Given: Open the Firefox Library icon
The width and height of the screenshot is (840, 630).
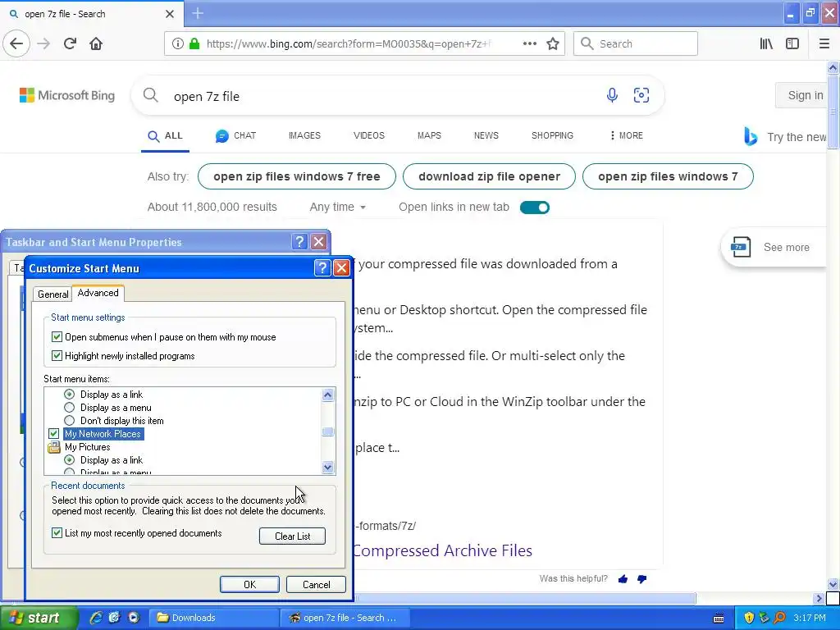Looking at the screenshot, I should (766, 43).
